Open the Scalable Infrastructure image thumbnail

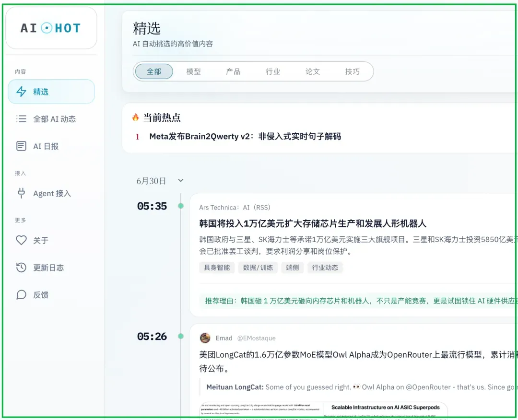pyautogui.click(x=386, y=410)
